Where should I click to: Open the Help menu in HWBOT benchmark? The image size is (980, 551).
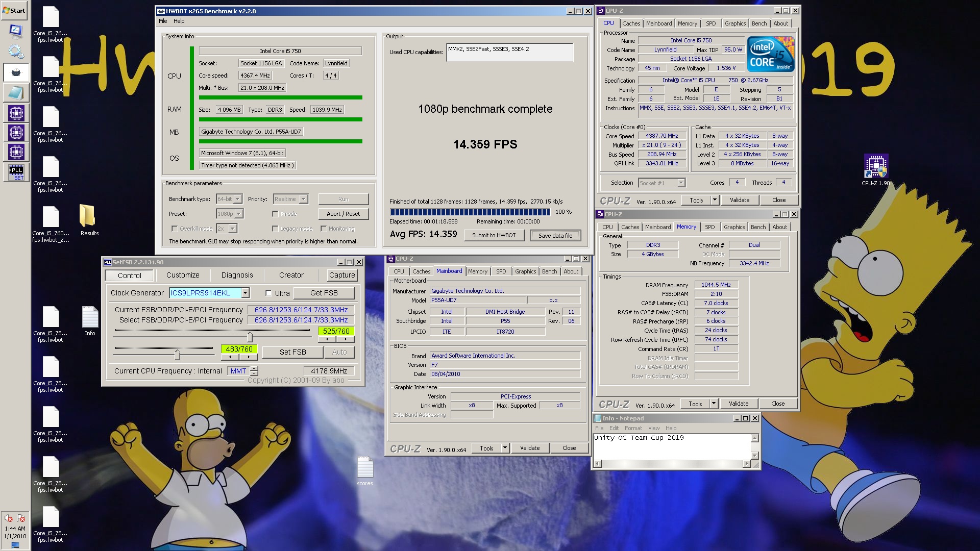[179, 21]
